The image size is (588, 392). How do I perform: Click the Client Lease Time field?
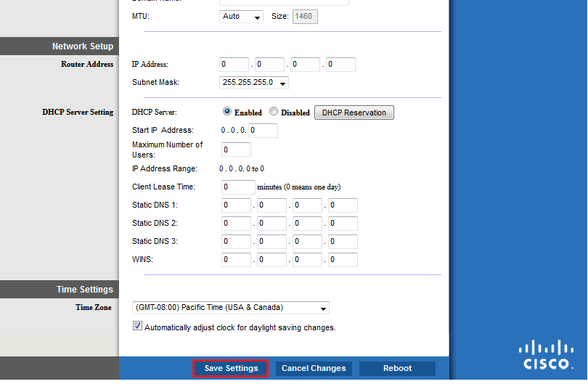tap(239, 187)
